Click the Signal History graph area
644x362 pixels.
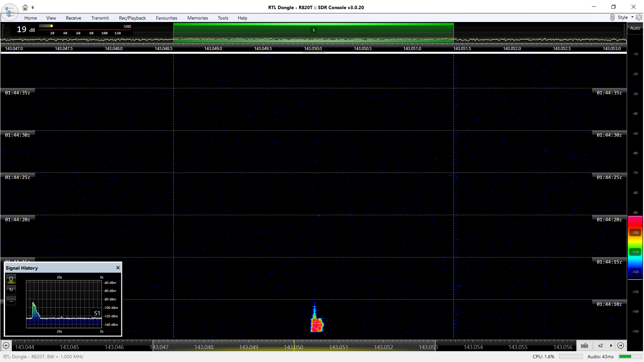click(64, 304)
